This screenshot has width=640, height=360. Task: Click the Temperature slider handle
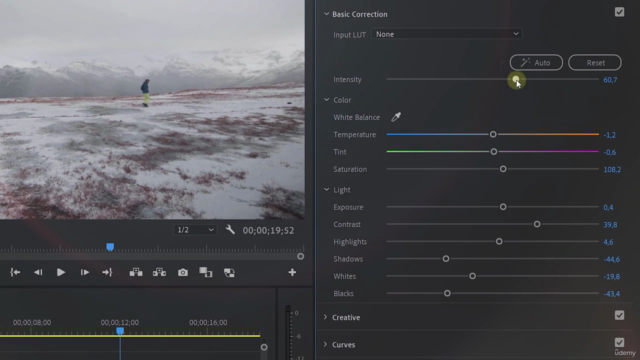coord(493,134)
